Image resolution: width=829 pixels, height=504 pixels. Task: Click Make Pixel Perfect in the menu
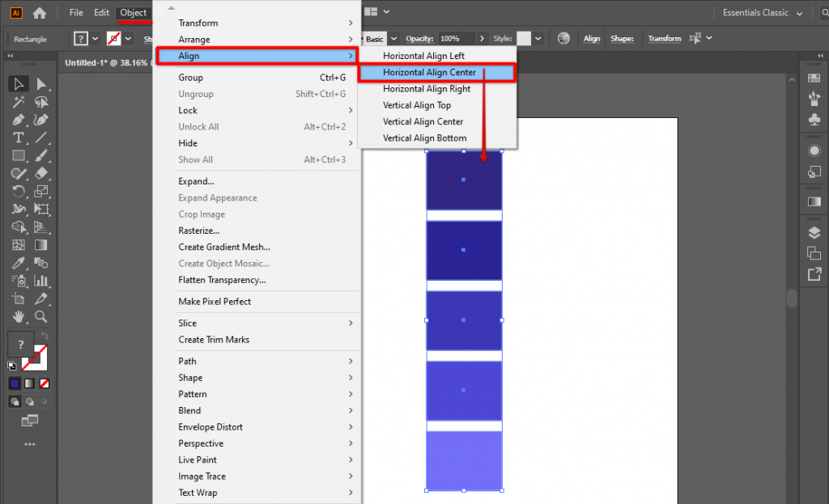click(x=215, y=301)
